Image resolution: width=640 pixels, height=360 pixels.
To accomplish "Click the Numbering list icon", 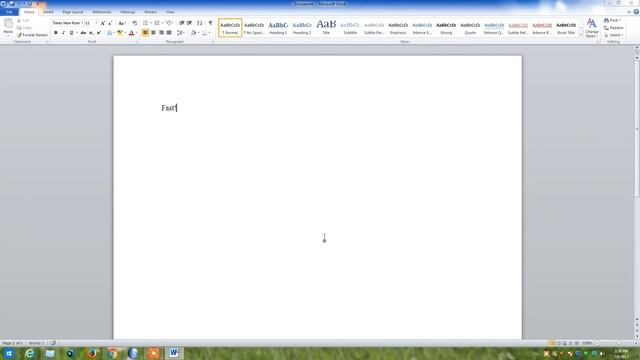I will click(x=157, y=23).
